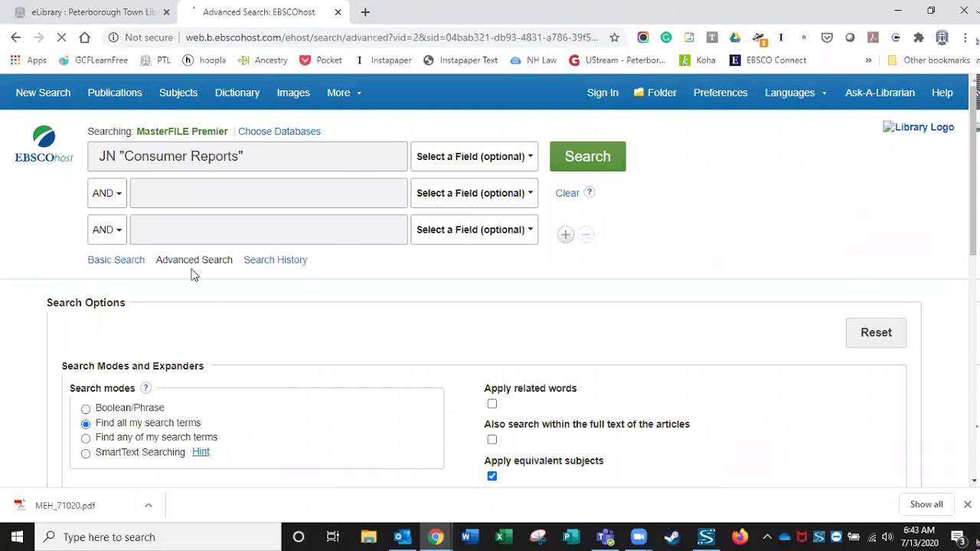Open first Select a Field dropdown
980x551 pixels.
click(475, 156)
